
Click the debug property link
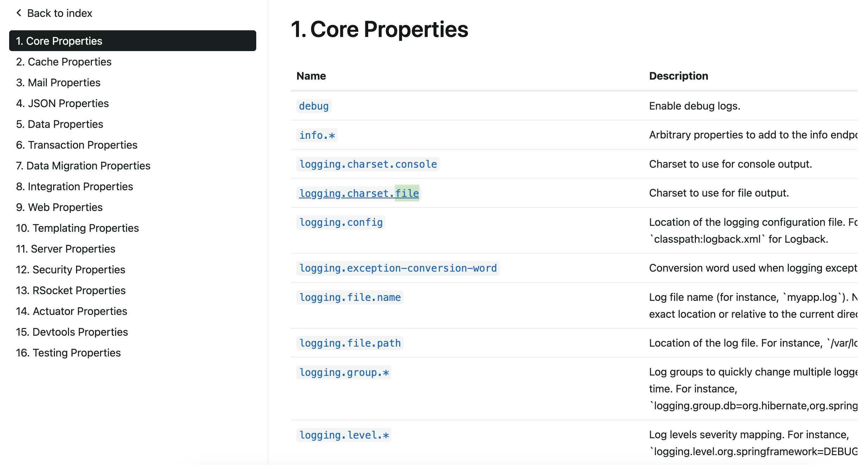click(x=314, y=106)
